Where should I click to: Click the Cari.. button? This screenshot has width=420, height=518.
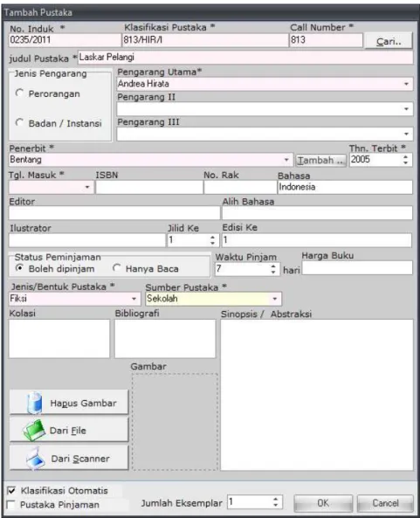[x=389, y=41]
